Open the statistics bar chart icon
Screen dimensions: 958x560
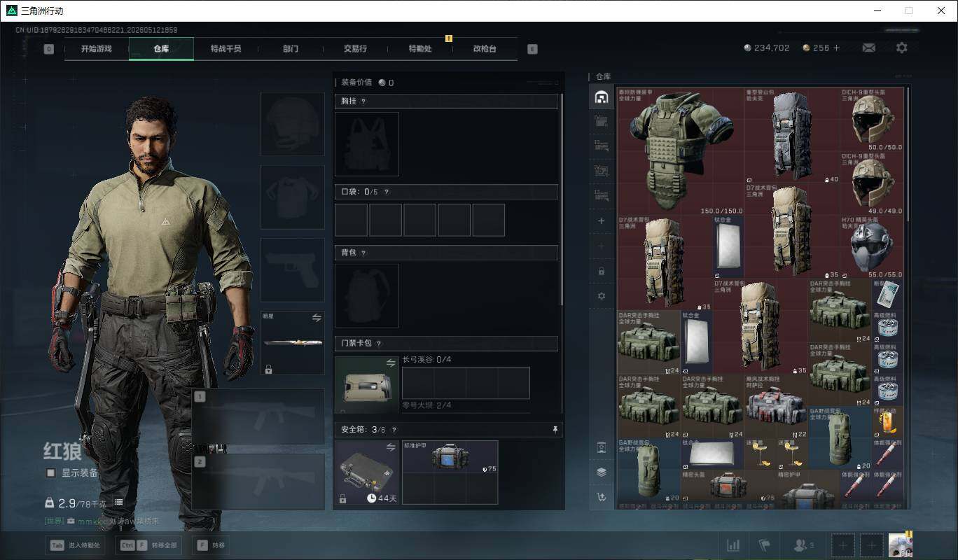click(x=734, y=545)
